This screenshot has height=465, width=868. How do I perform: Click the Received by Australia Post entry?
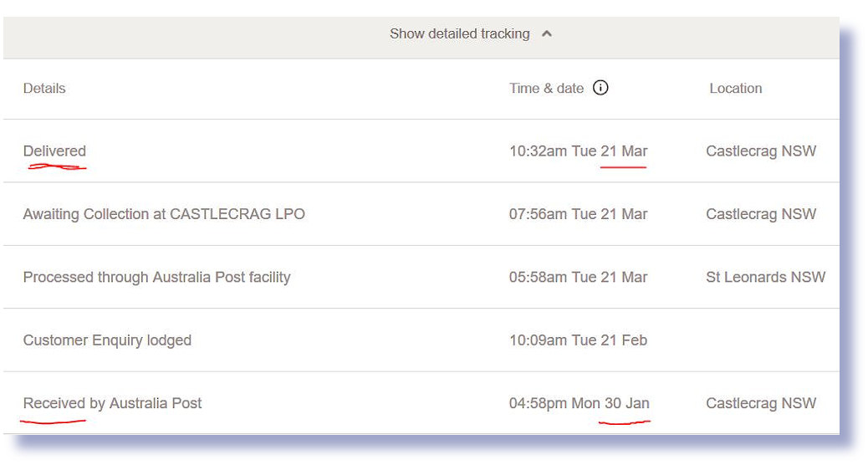pos(112,403)
